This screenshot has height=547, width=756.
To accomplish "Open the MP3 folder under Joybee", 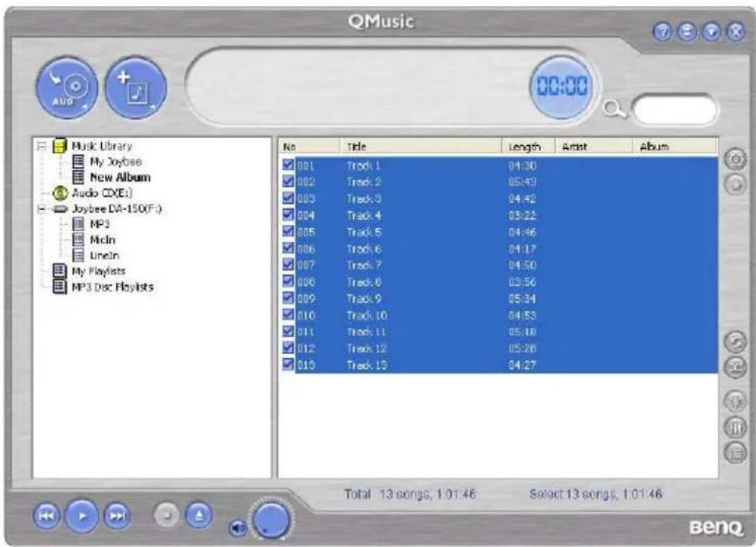I will (100, 224).
